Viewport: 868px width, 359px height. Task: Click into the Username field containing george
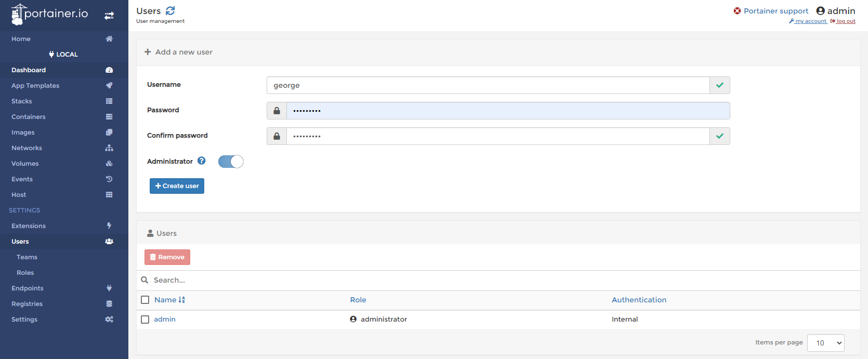(488, 85)
